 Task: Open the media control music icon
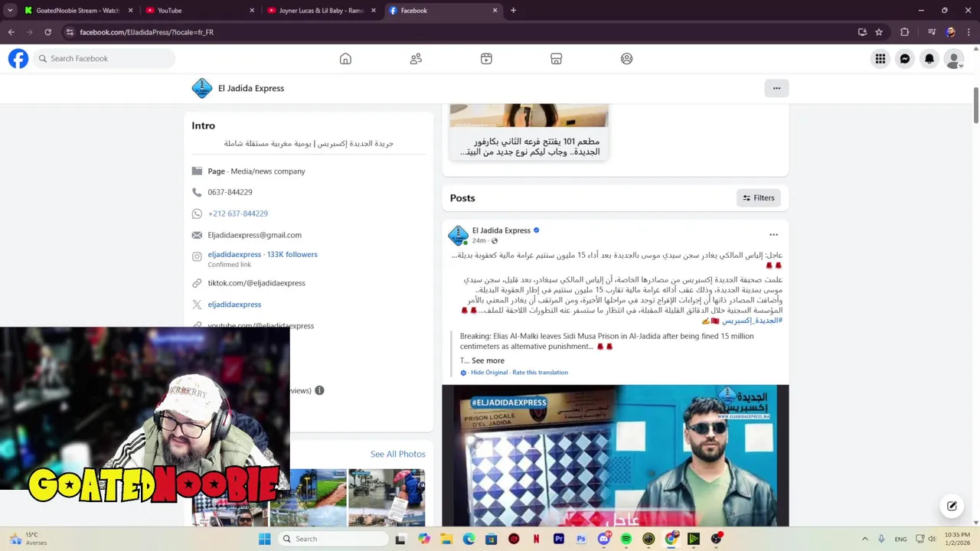932,32
